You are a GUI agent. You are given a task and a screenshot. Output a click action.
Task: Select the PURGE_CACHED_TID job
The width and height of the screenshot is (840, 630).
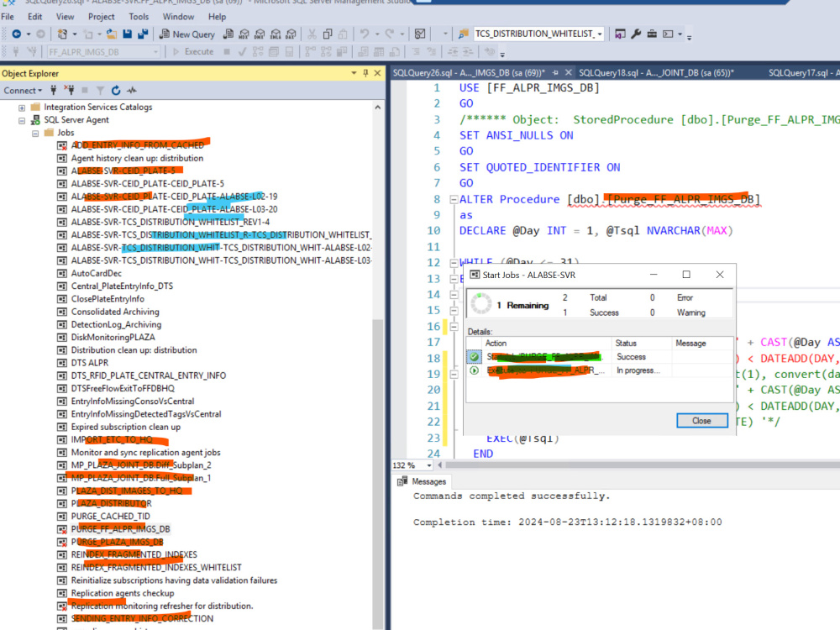click(110, 517)
